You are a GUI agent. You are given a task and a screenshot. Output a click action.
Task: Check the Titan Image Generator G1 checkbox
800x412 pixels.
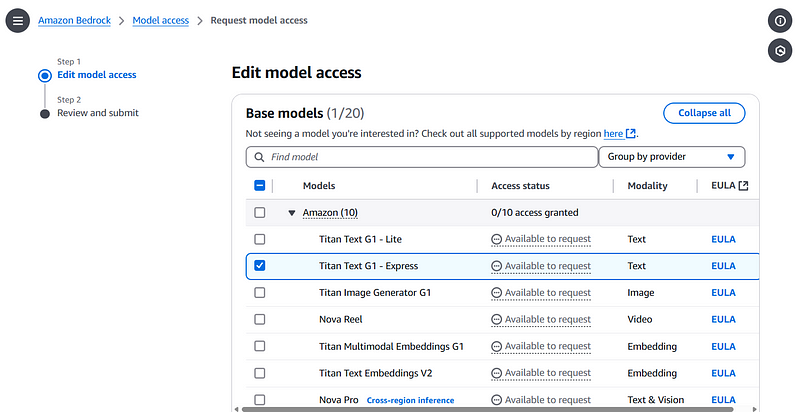[260, 293]
